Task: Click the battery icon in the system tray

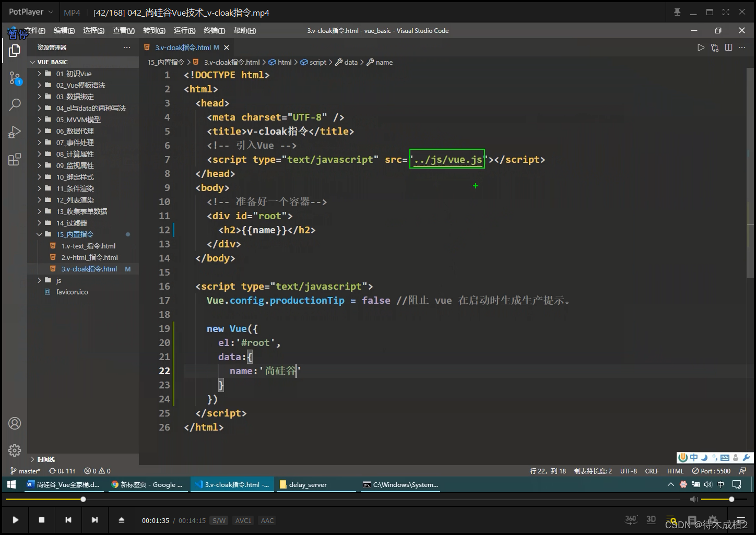Action: [695, 484]
